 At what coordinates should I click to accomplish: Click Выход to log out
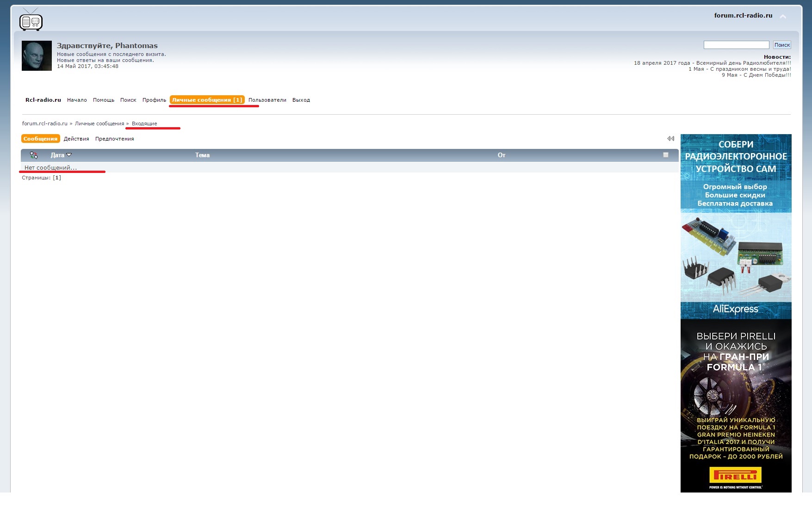[x=301, y=100]
